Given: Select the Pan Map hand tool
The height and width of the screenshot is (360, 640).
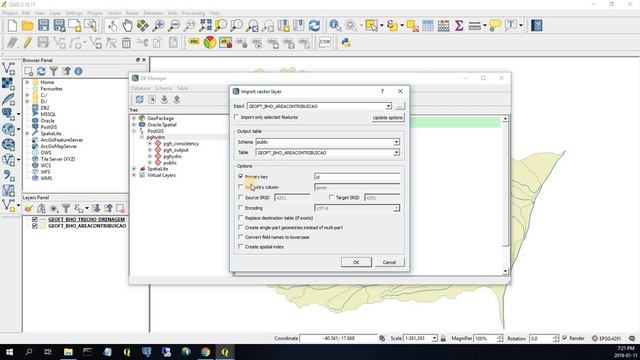Looking at the screenshot, I should (127, 26).
